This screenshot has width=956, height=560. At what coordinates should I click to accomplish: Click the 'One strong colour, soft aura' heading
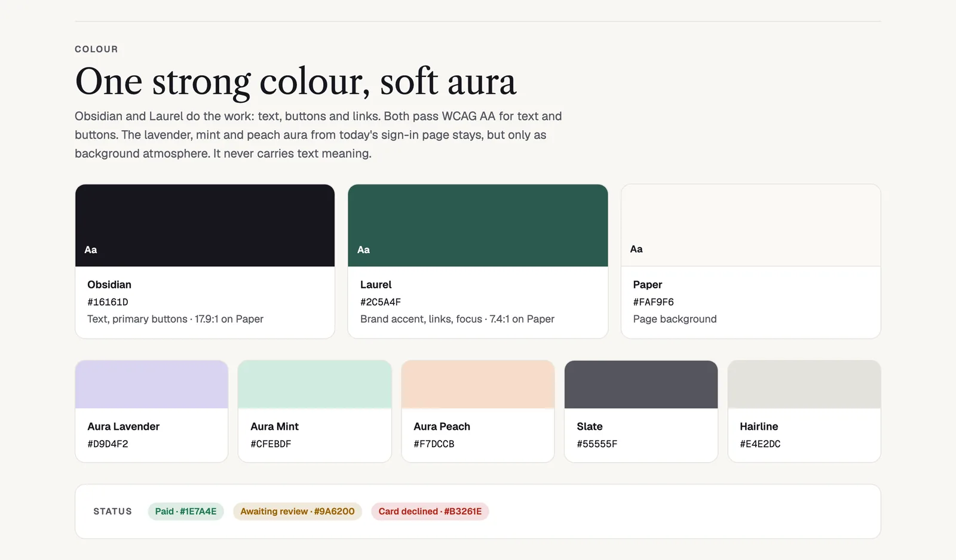[296, 82]
